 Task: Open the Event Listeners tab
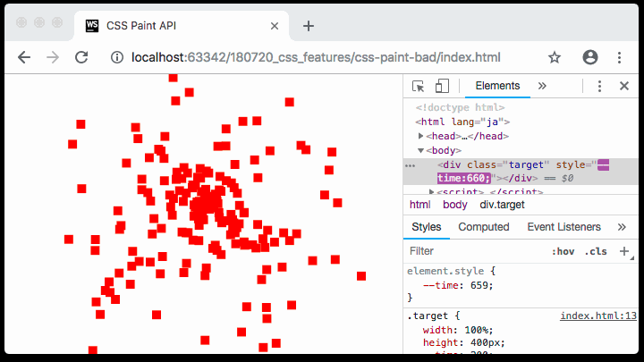pyautogui.click(x=563, y=227)
